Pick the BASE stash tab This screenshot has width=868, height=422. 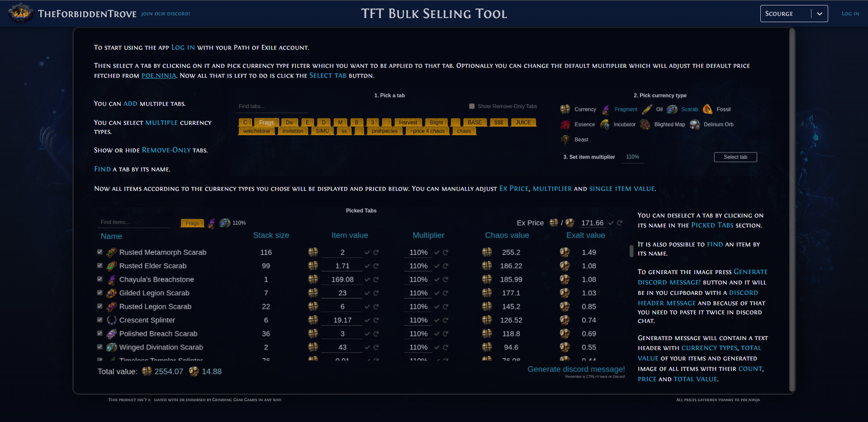pyautogui.click(x=474, y=123)
